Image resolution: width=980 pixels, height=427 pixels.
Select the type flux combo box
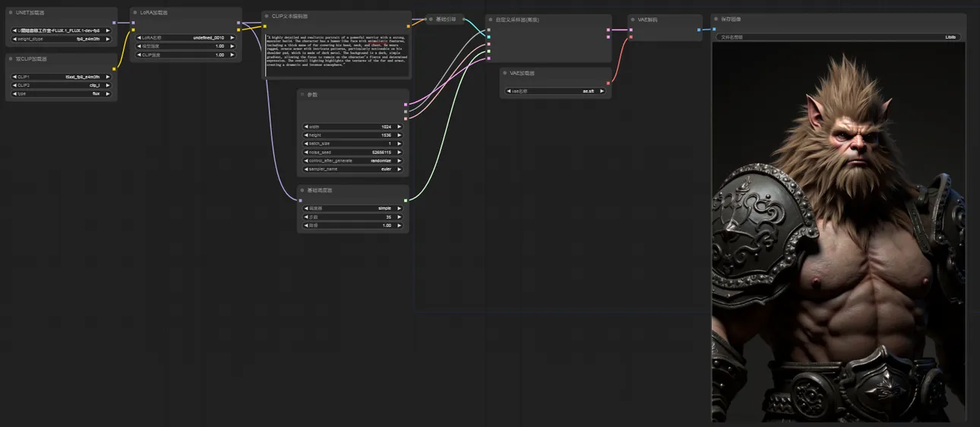[61, 93]
